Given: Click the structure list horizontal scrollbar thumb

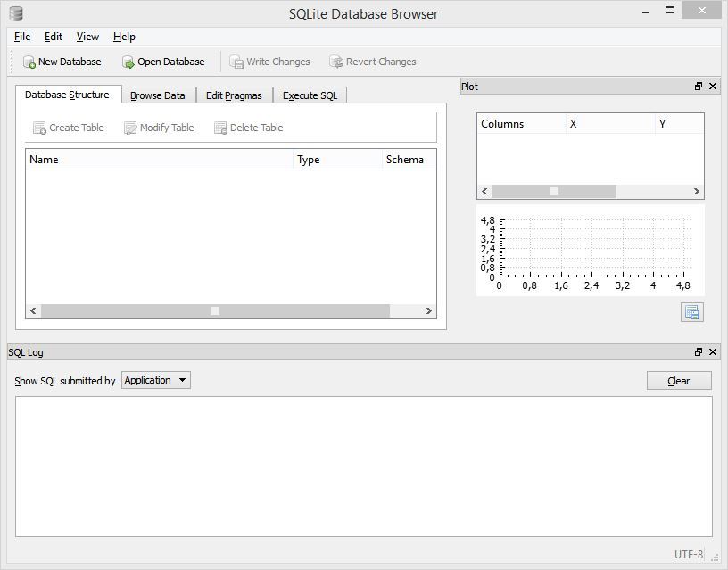Looking at the screenshot, I should [215, 311].
